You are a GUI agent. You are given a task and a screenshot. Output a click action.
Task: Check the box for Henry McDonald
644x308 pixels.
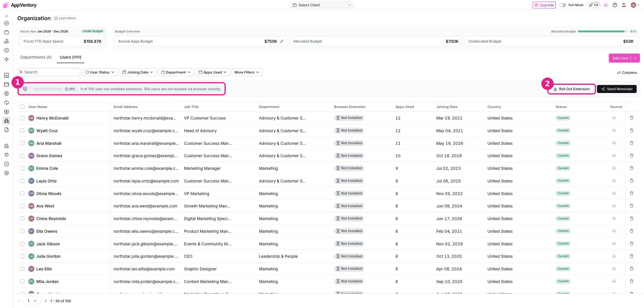22,118
